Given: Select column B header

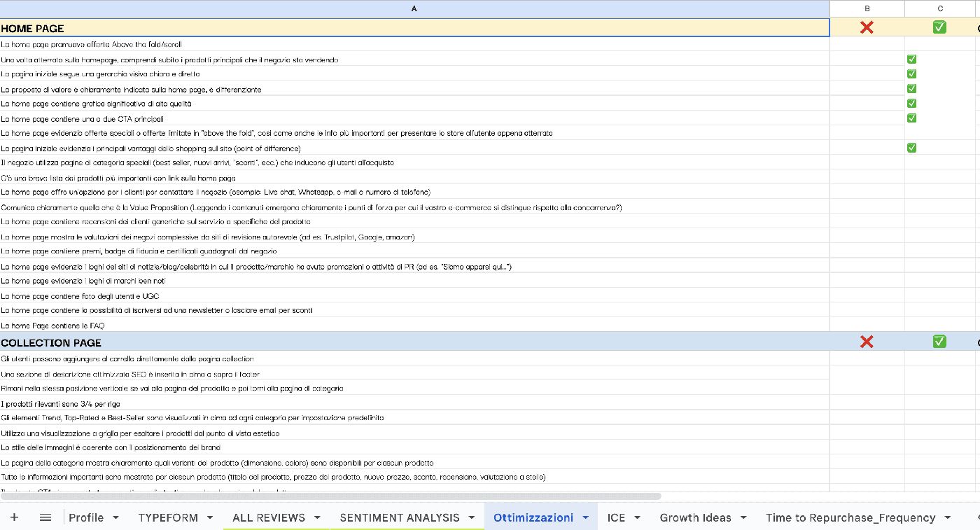Looking at the screenshot, I should (867, 8).
